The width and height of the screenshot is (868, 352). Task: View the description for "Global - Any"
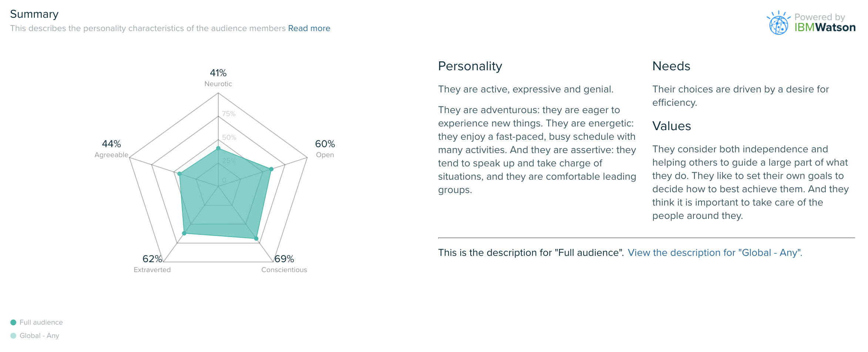pyautogui.click(x=715, y=253)
